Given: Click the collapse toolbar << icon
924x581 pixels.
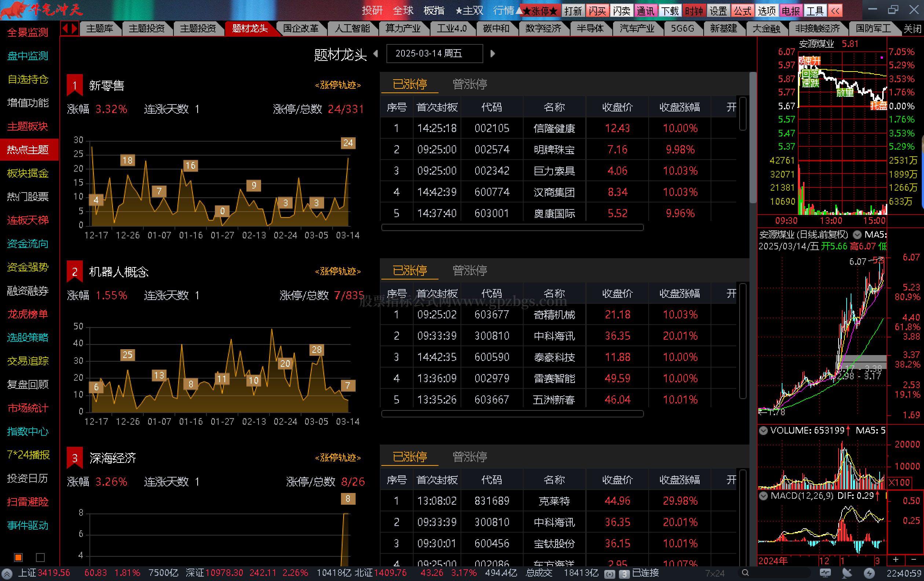Looking at the screenshot, I should (835, 11).
